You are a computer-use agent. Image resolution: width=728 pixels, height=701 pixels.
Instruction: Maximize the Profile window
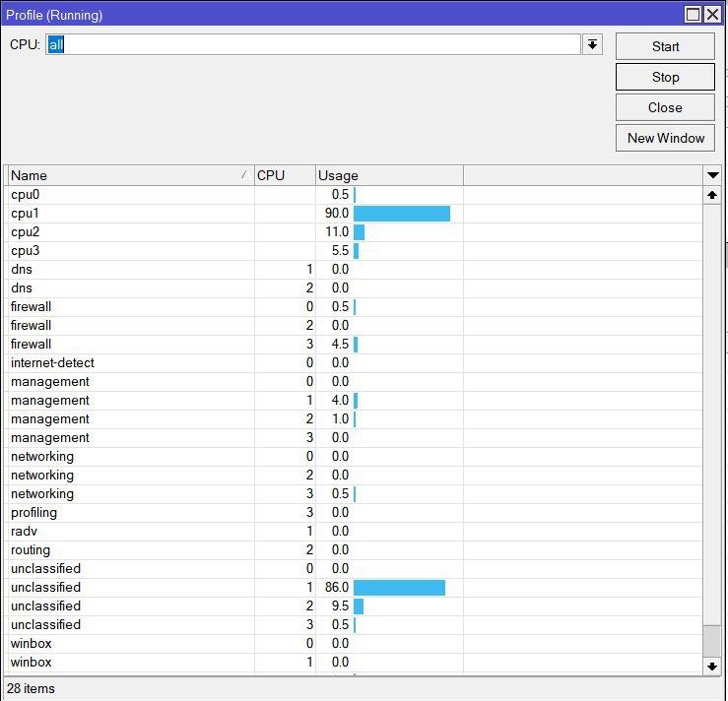click(x=693, y=15)
